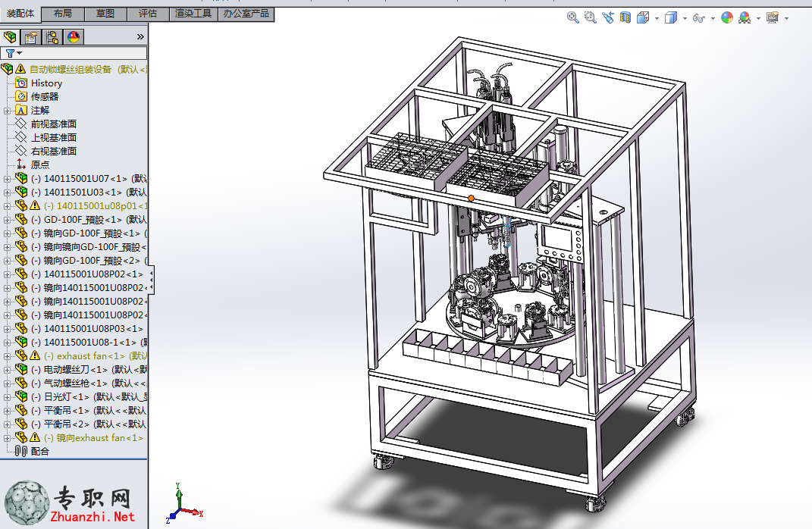Open the ConfigurationManager tab icon
This screenshot has width=812, height=529.
coord(52,36)
